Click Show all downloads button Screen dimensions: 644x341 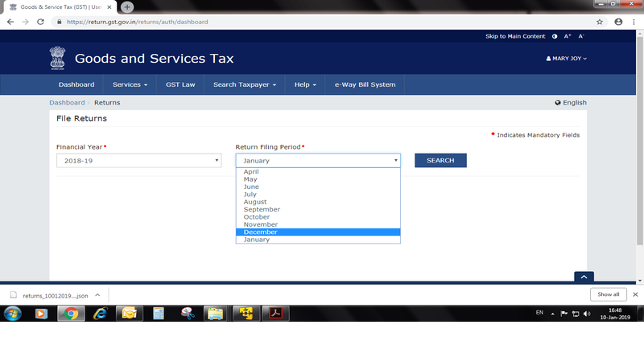coord(609,294)
